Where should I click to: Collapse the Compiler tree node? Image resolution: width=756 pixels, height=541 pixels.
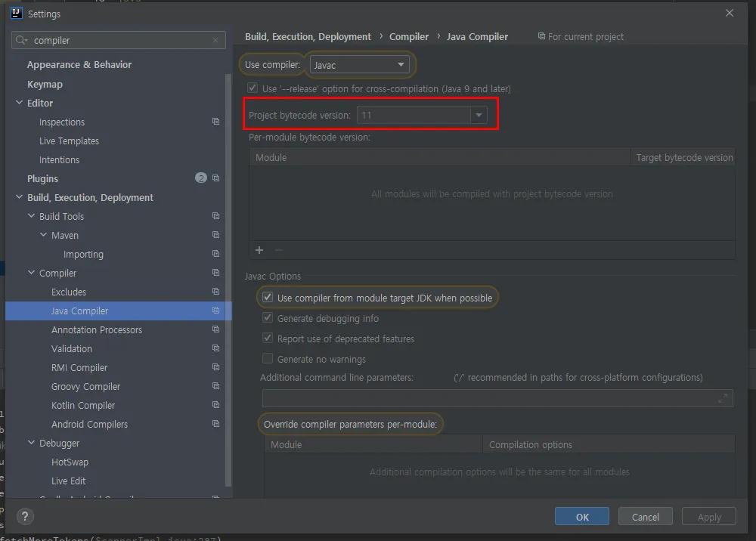click(x=31, y=273)
